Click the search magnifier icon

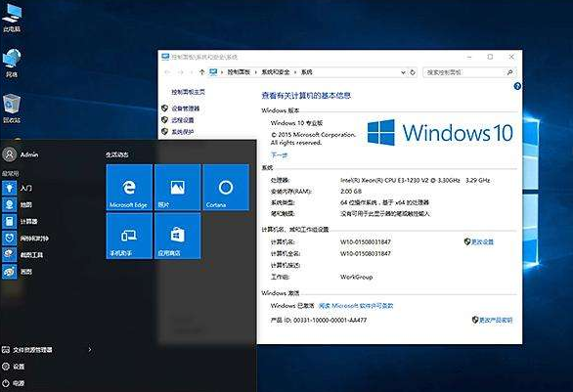point(509,72)
